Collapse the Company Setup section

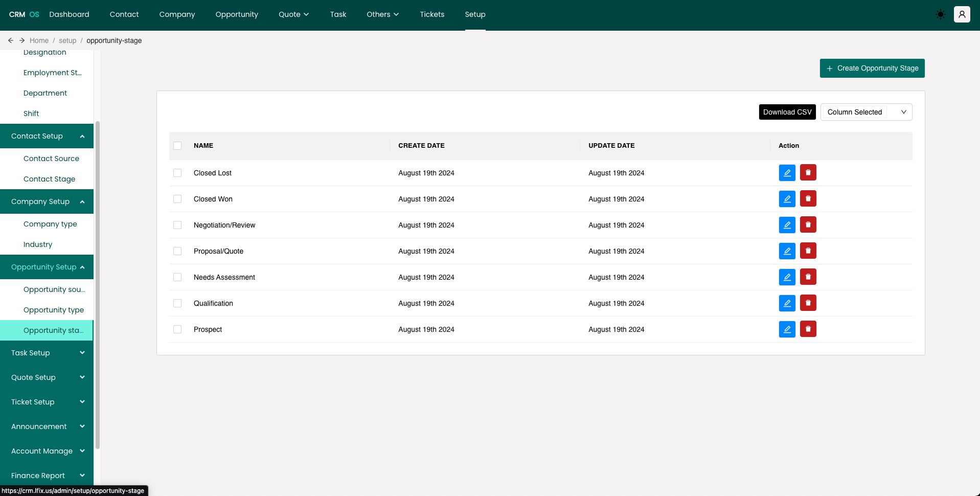47,201
